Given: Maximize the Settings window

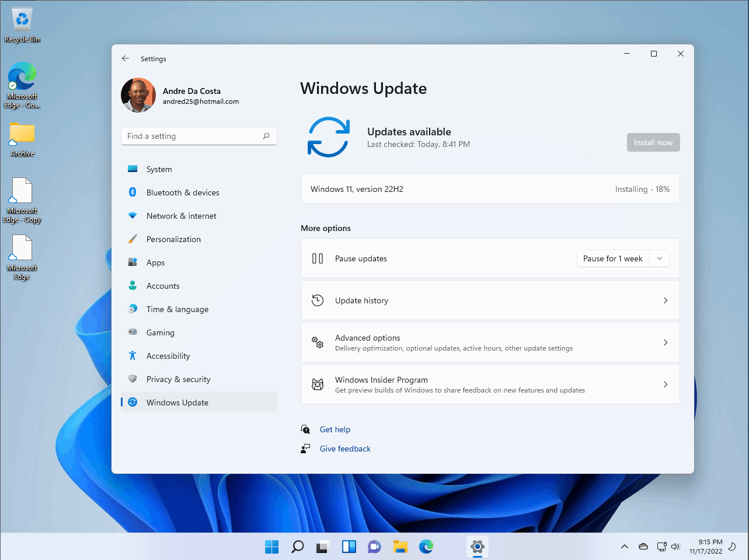Looking at the screenshot, I should tap(654, 54).
